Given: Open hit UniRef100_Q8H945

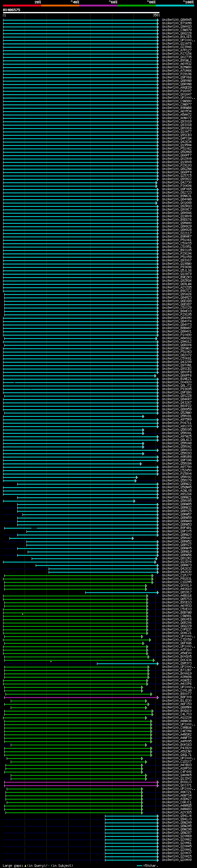Looking at the screenshot, I should point(177,20).
